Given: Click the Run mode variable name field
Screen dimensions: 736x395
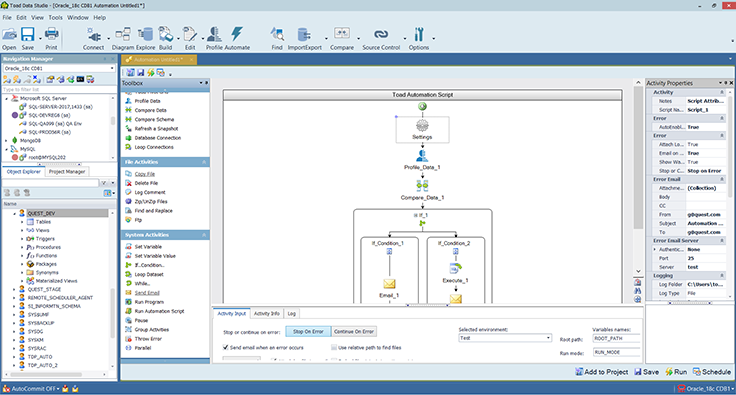Looking at the screenshot, I should 616,352.
